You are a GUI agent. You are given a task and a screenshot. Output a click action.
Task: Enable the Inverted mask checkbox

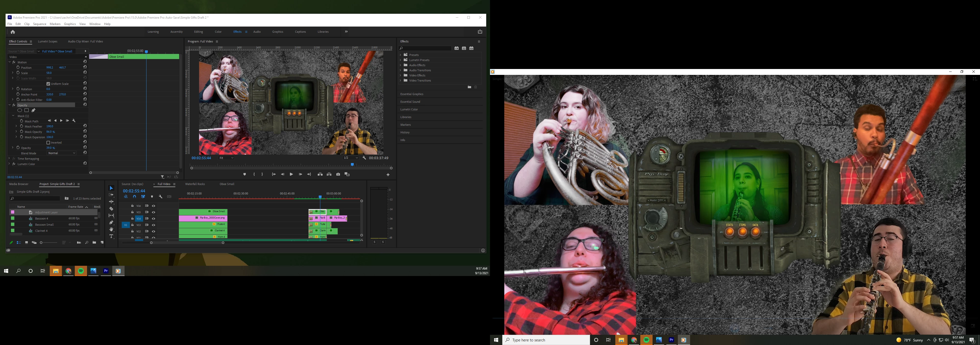(x=48, y=142)
